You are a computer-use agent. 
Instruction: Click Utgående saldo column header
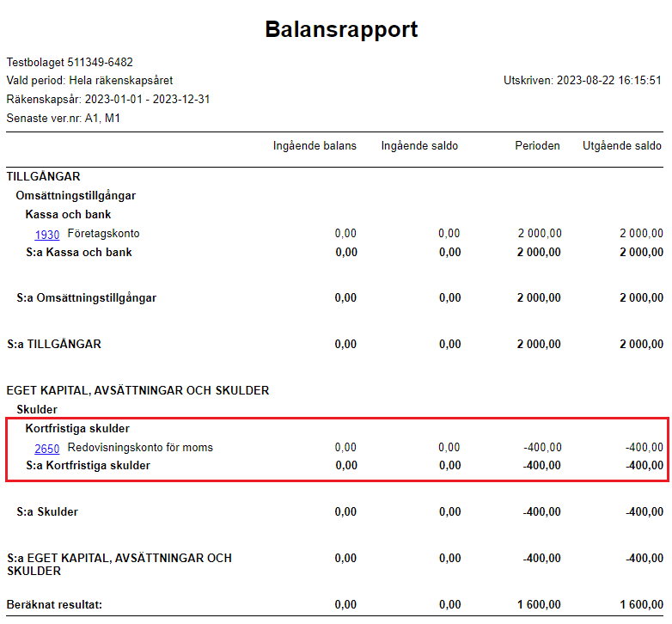(622, 146)
